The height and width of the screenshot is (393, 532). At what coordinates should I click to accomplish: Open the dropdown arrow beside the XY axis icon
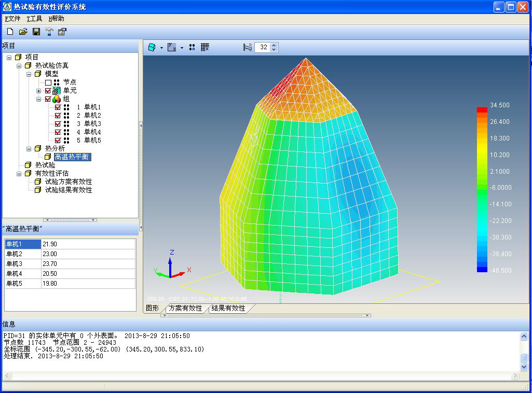[182, 48]
